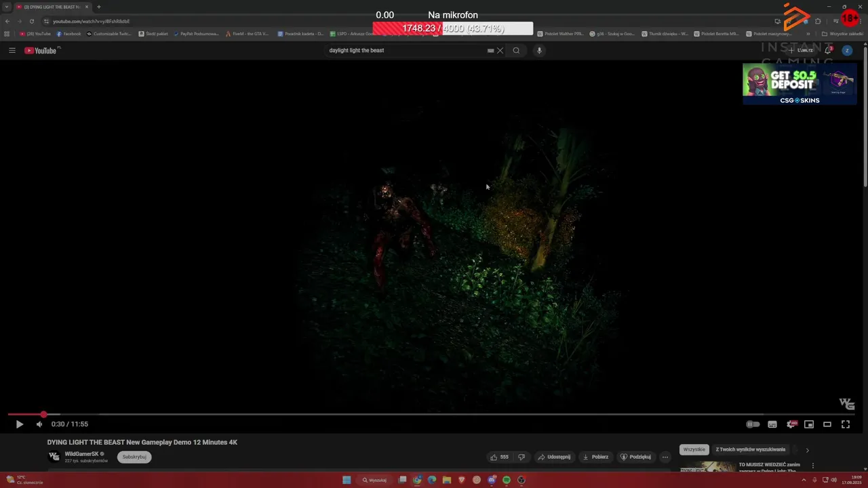
Task: Open the account avatar menu
Action: pyautogui.click(x=847, y=50)
